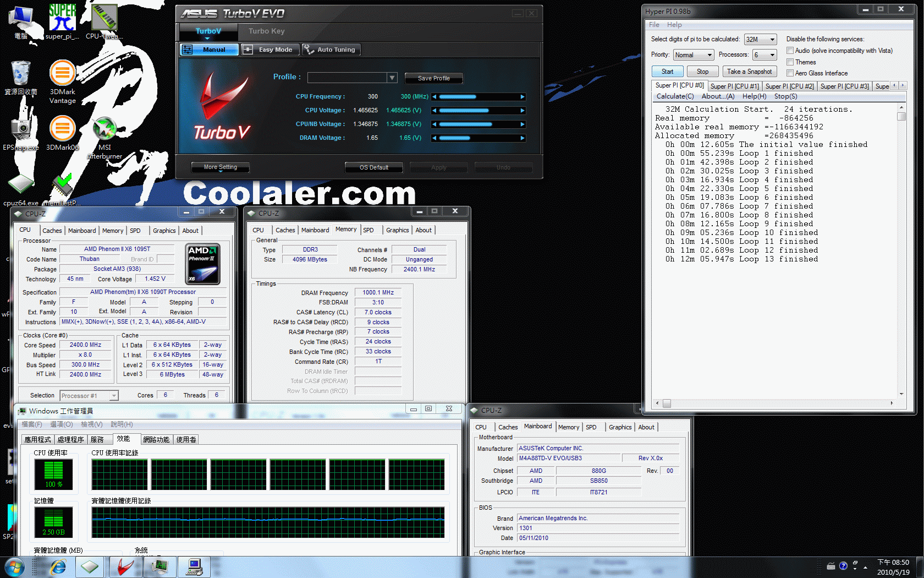Click the CPU Frequency slider track
The height and width of the screenshot is (578, 924).
(478, 97)
